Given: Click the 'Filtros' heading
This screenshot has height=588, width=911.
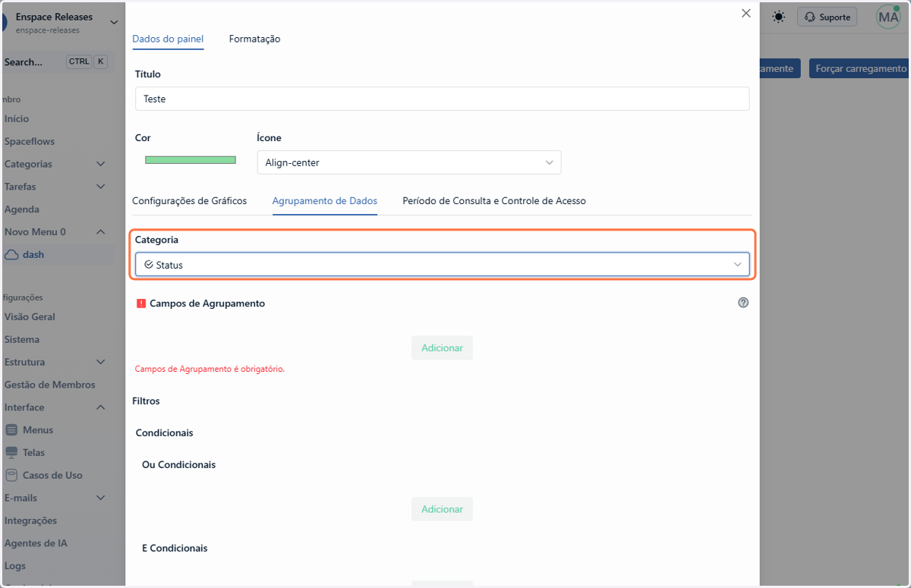Looking at the screenshot, I should (x=146, y=401).
